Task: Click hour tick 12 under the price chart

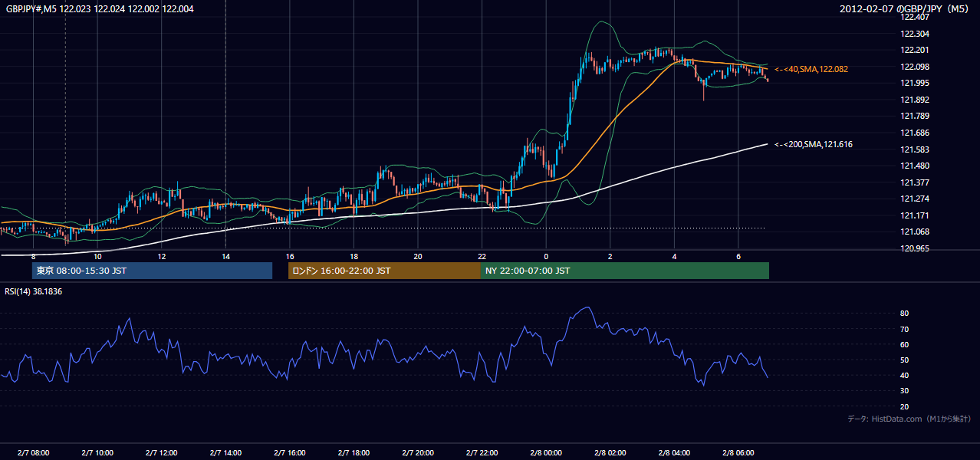Action: pos(162,257)
